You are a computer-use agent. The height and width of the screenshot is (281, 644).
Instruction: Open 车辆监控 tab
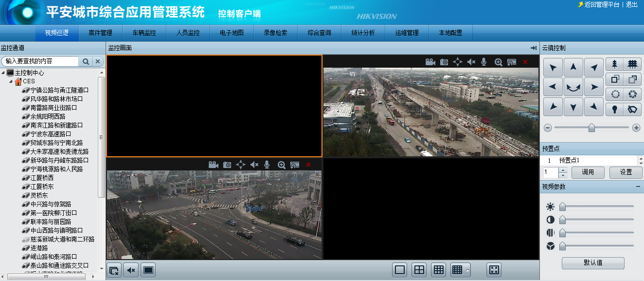click(144, 33)
